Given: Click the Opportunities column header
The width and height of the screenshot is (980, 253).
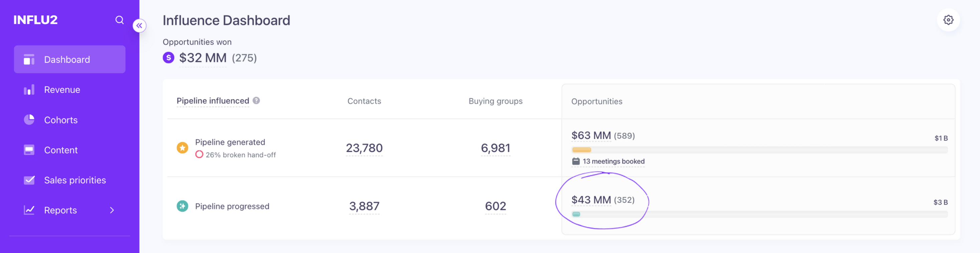Looking at the screenshot, I should [x=597, y=101].
